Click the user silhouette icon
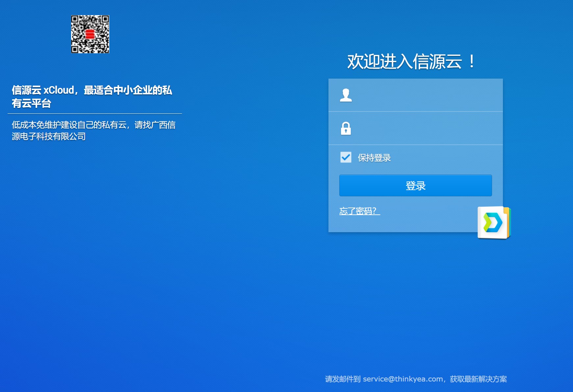The image size is (573, 392). pyautogui.click(x=346, y=95)
